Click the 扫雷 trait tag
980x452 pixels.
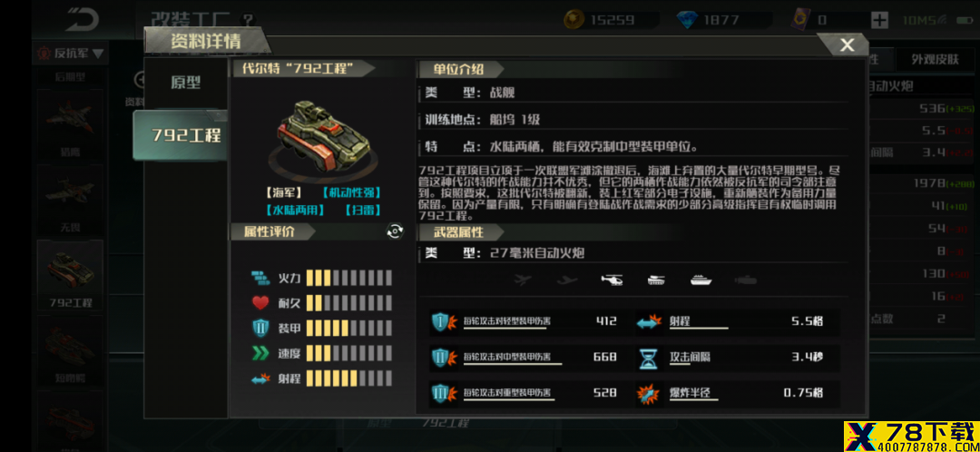pos(362,210)
